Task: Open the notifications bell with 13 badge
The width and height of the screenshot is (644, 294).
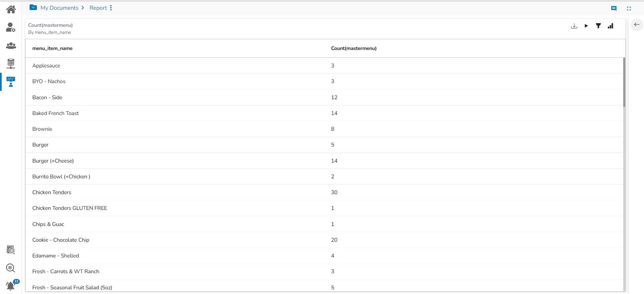Action: (x=11, y=286)
